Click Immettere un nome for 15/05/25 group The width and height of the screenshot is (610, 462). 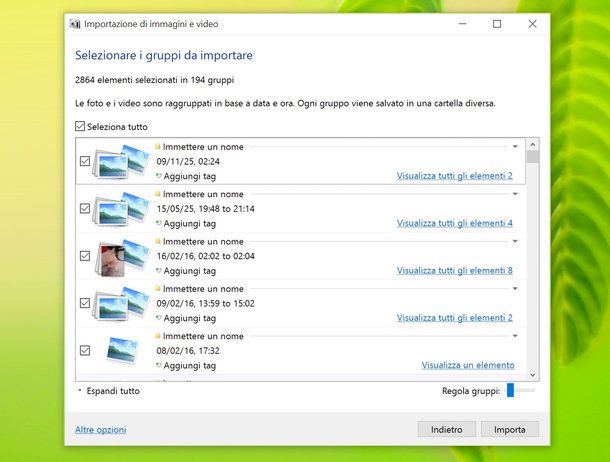(x=203, y=194)
